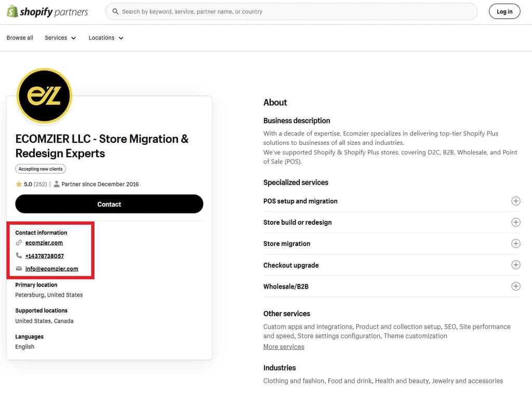The image size is (532, 394).
Task: Open the Ecomzier EZ logo image
Action: tap(45, 96)
